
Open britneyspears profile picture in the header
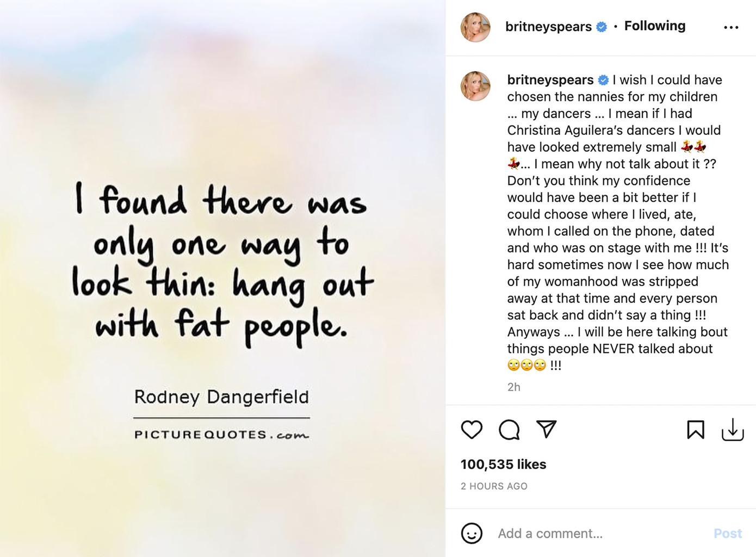tap(475, 26)
